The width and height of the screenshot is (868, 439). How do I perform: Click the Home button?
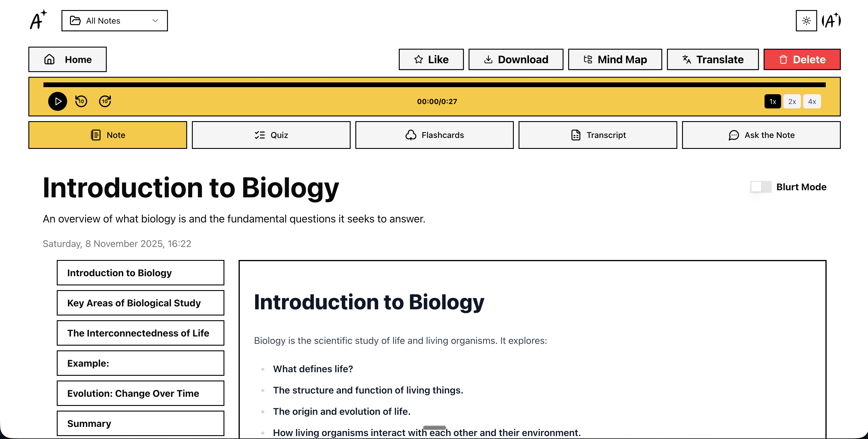pos(67,59)
